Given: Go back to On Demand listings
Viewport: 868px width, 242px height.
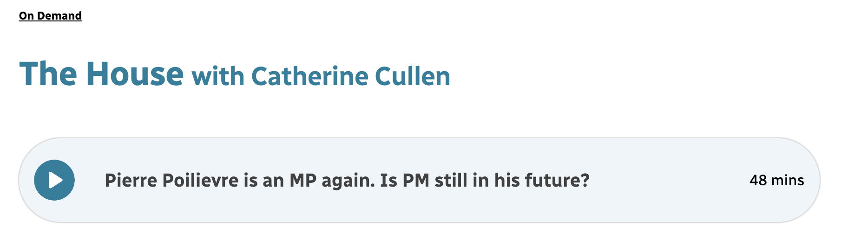Looking at the screenshot, I should [50, 16].
